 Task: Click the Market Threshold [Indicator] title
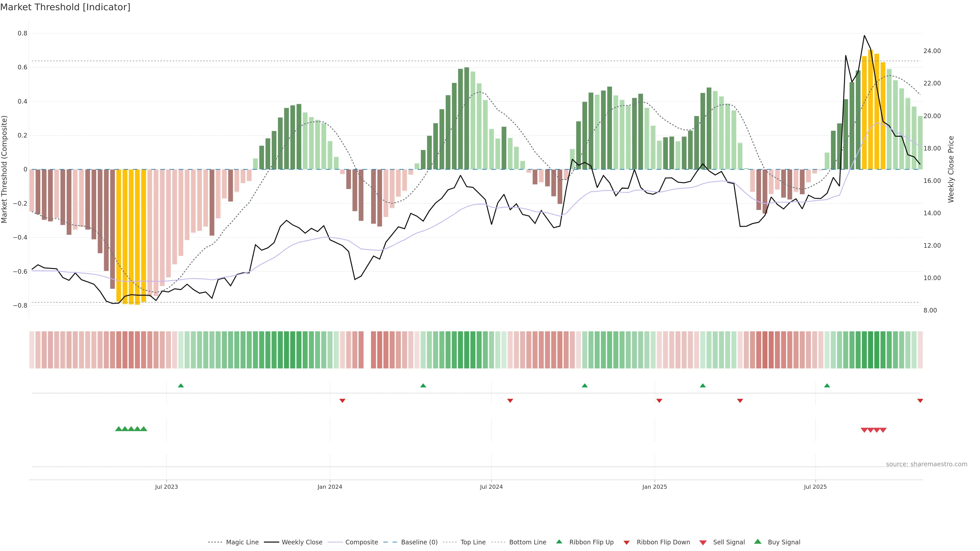pyautogui.click(x=65, y=7)
